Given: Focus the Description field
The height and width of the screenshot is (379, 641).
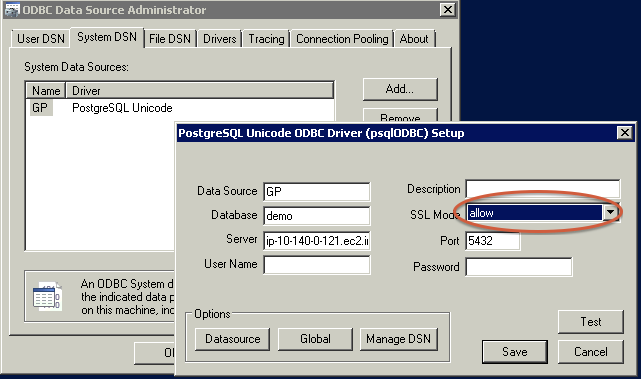Looking at the screenshot, I should coord(543,189).
